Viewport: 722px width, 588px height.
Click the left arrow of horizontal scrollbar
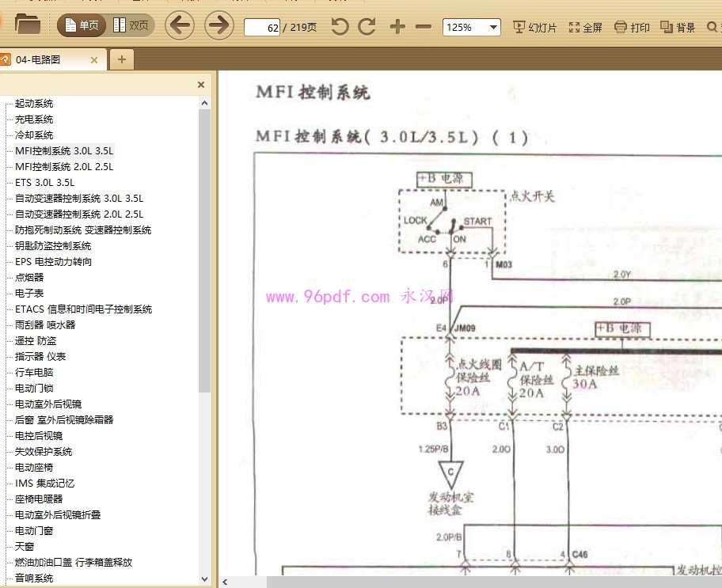225,582
